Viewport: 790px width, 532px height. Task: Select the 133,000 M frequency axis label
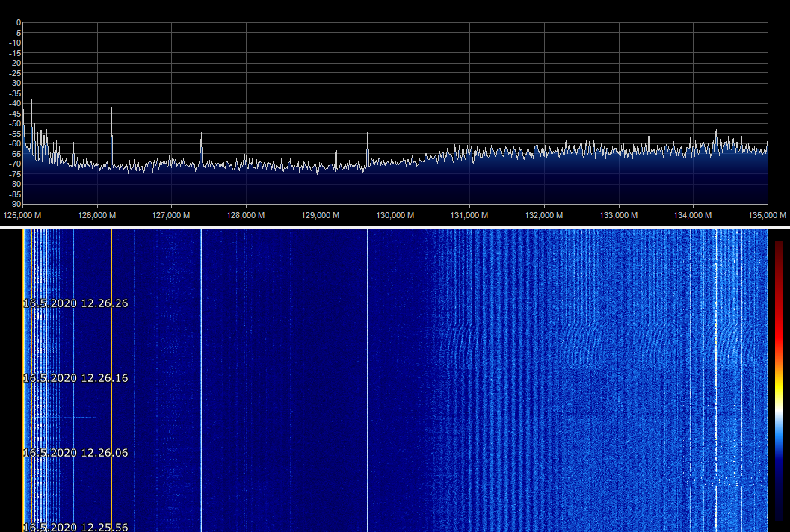[619, 215]
